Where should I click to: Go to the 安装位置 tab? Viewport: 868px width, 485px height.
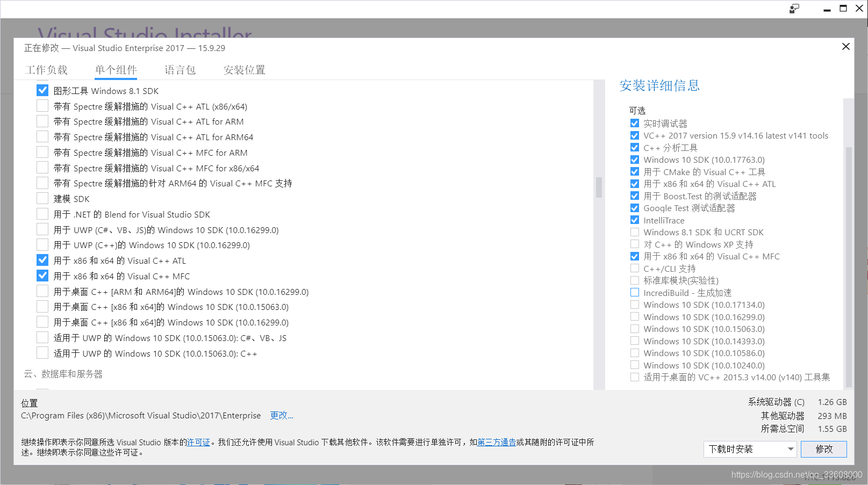point(245,70)
